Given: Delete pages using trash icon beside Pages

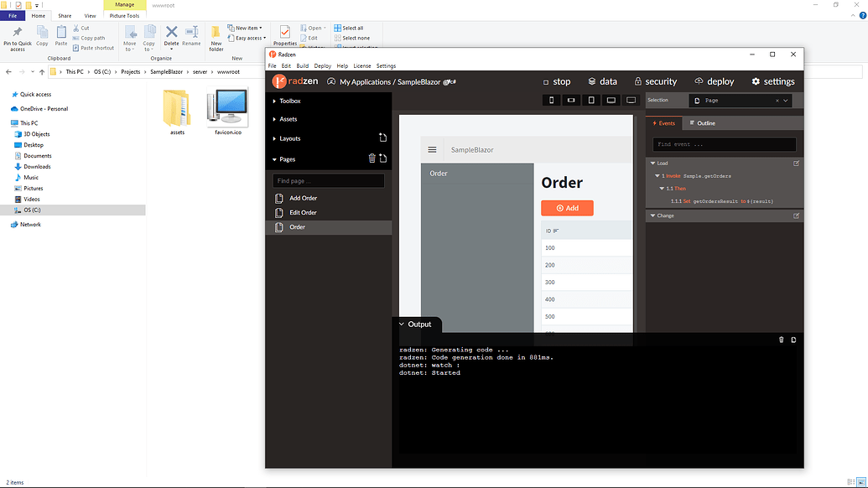Looking at the screenshot, I should point(372,158).
